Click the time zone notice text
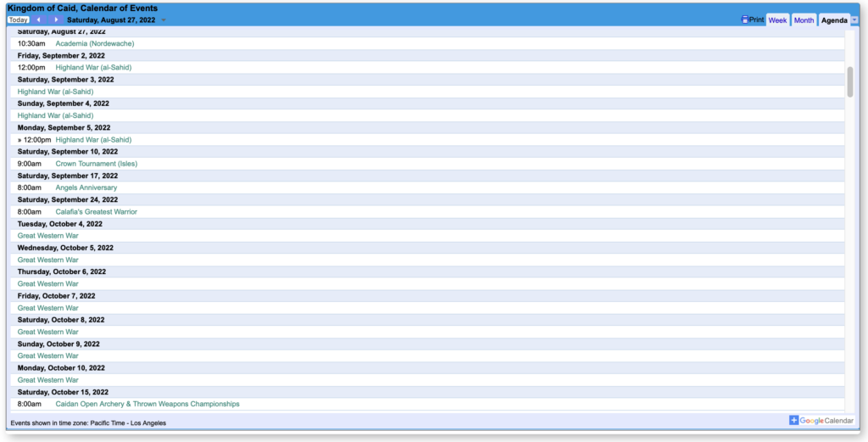Viewport: 868px width, 442px height. [x=88, y=422]
